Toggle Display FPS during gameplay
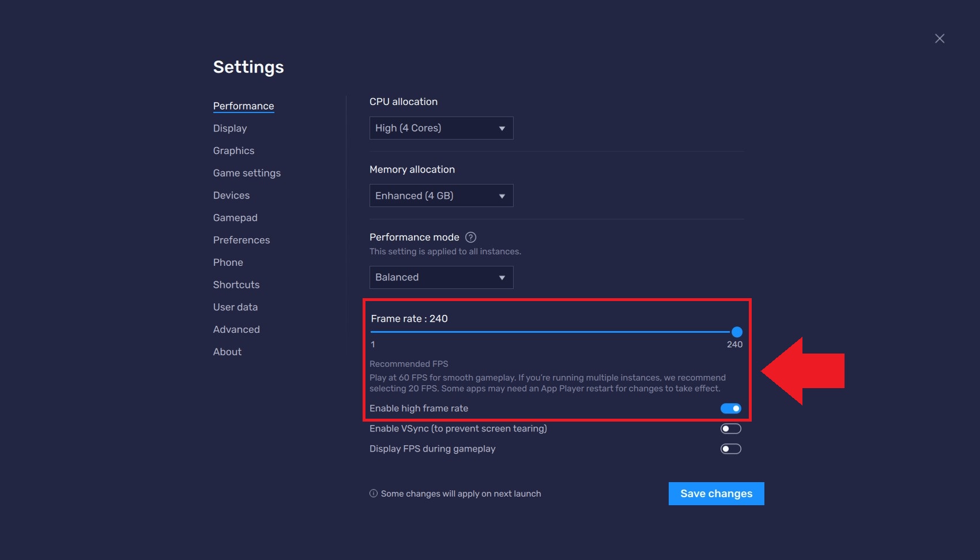Image resolution: width=980 pixels, height=560 pixels. (x=730, y=449)
